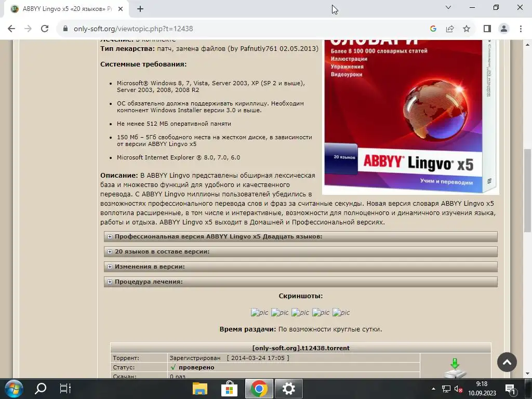The width and height of the screenshot is (532, 399).
Task: View site security lock info
Action: click(65, 29)
